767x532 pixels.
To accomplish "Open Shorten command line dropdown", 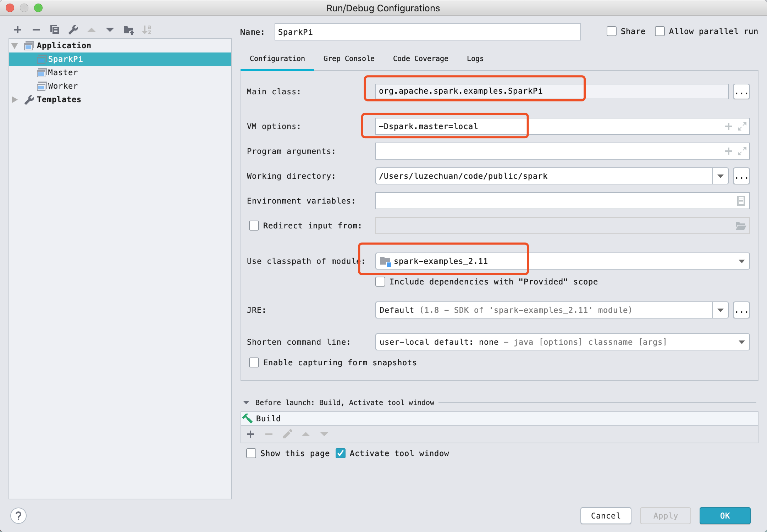I will 741,342.
